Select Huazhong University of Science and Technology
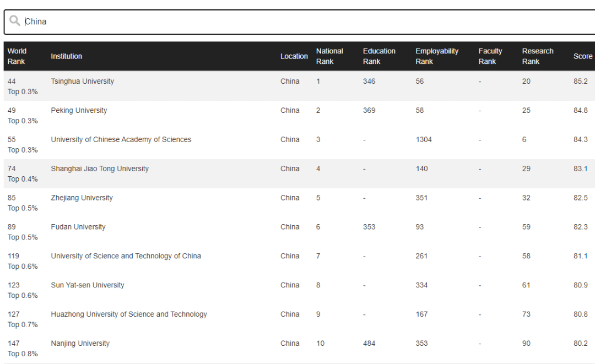 (129, 314)
